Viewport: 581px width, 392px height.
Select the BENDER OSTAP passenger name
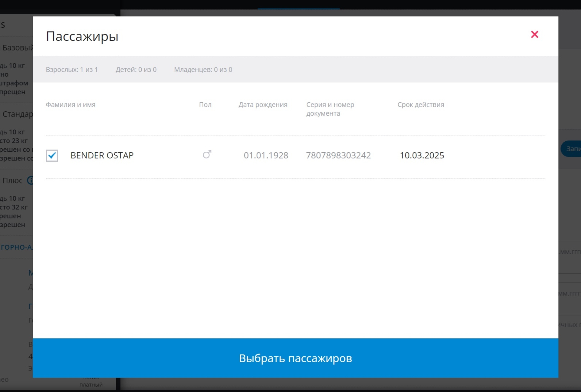[x=102, y=155]
